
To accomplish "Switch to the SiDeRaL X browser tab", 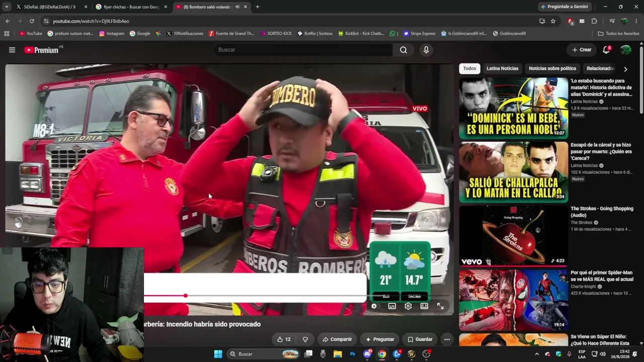I will (x=49, y=7).
